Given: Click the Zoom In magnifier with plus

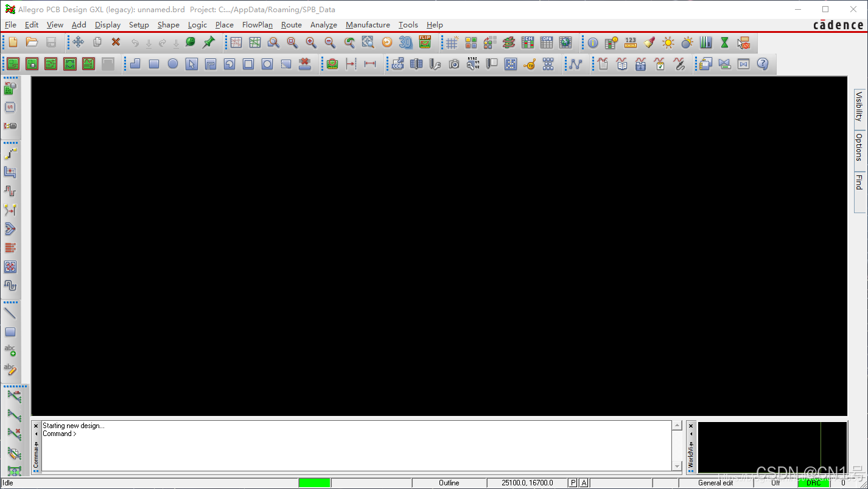Looking at the screenshot, I should pyautogui.click(x=311, y=42).
